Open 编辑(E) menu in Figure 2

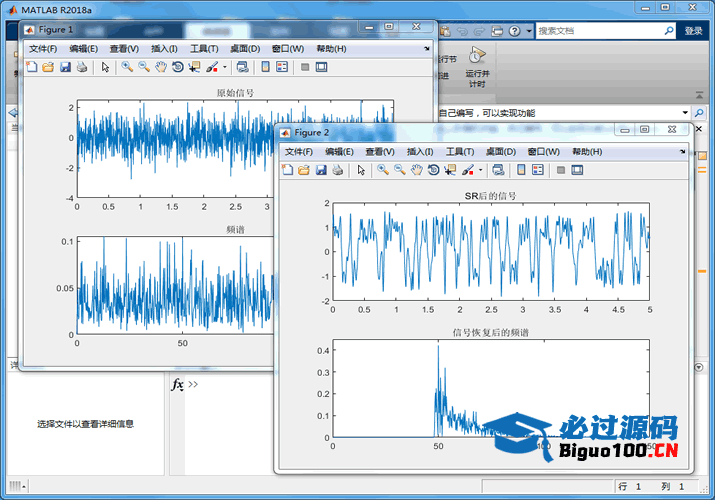coord(339,152)
